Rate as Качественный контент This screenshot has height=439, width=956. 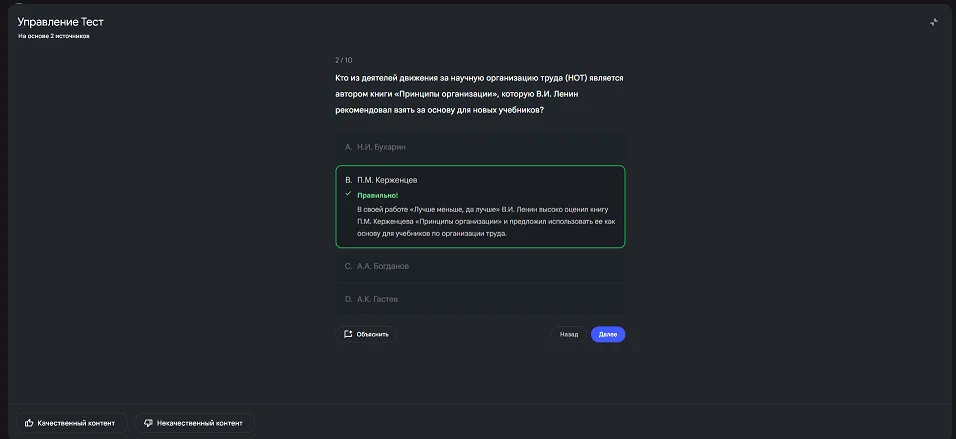coord(72,423)
